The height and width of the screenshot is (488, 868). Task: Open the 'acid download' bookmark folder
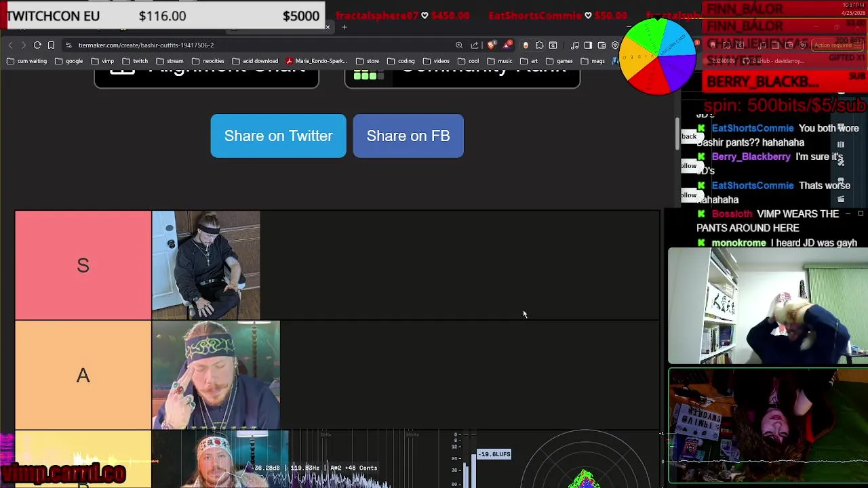coord(256,61)
